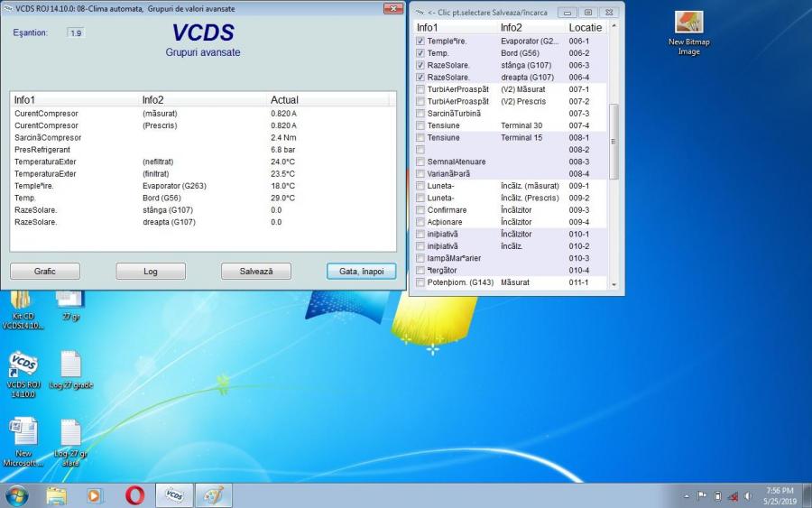Click the Locatie column header
The height and width of the screenshot is (508, 812).
585,28
